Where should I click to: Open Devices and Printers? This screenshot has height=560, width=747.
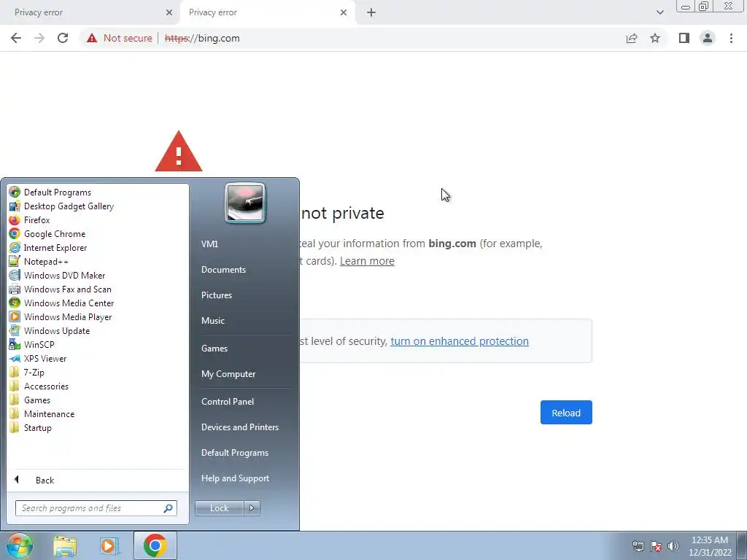244,427
